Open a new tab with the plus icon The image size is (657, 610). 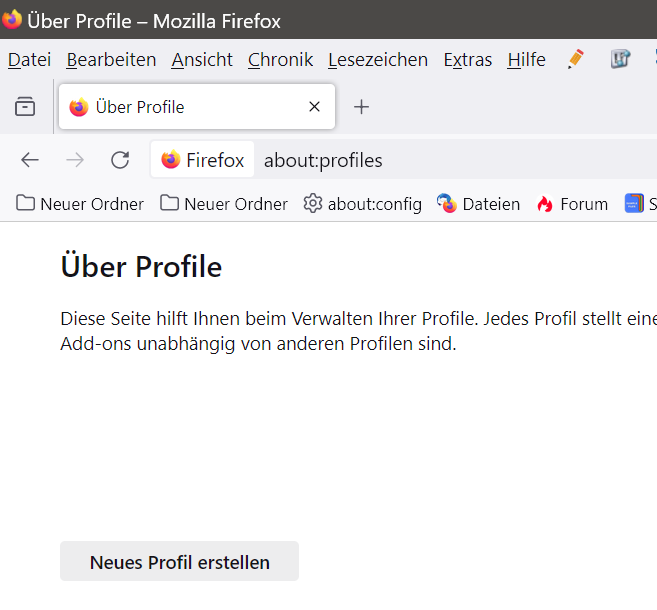(362, 107)
